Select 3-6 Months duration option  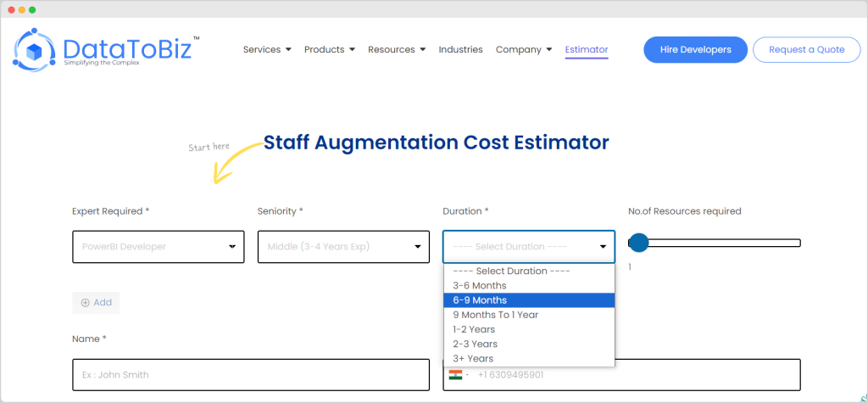[480, 286]
